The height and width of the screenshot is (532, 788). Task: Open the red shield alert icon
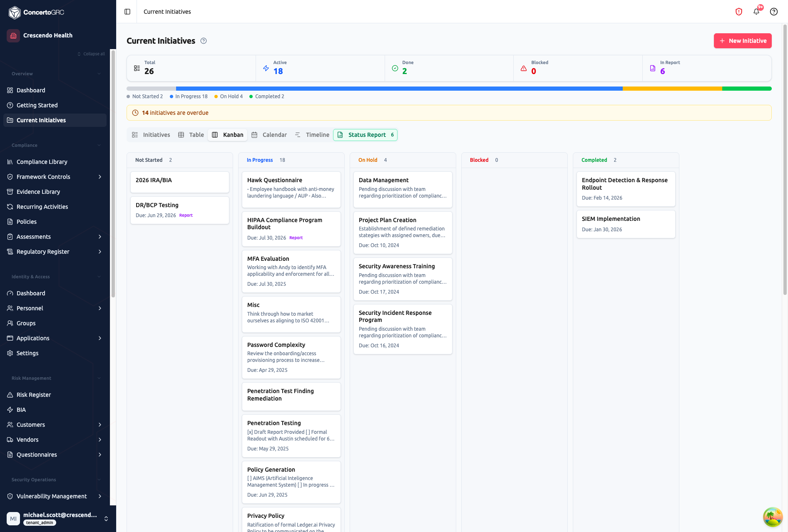pyautogui.click(x=739, y=12)
